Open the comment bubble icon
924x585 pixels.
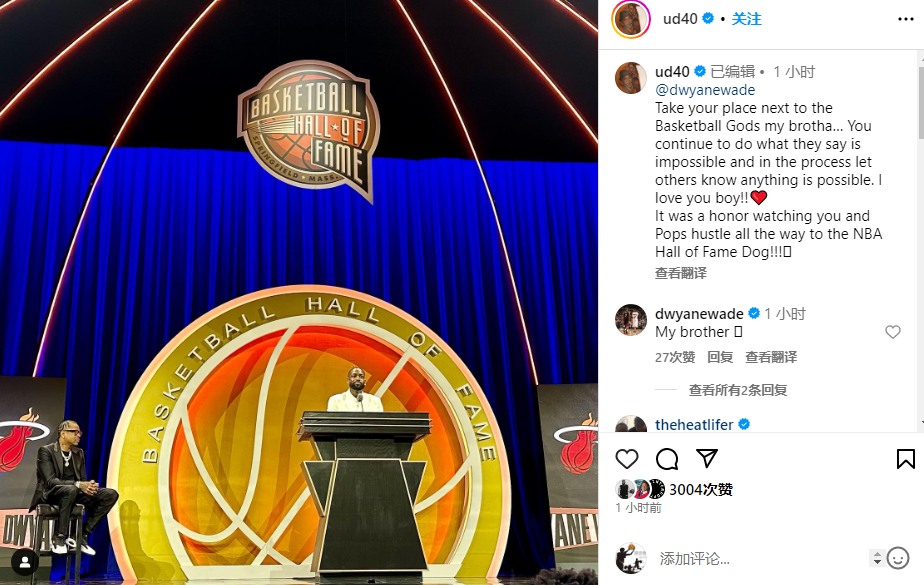[x=667, y=459]
